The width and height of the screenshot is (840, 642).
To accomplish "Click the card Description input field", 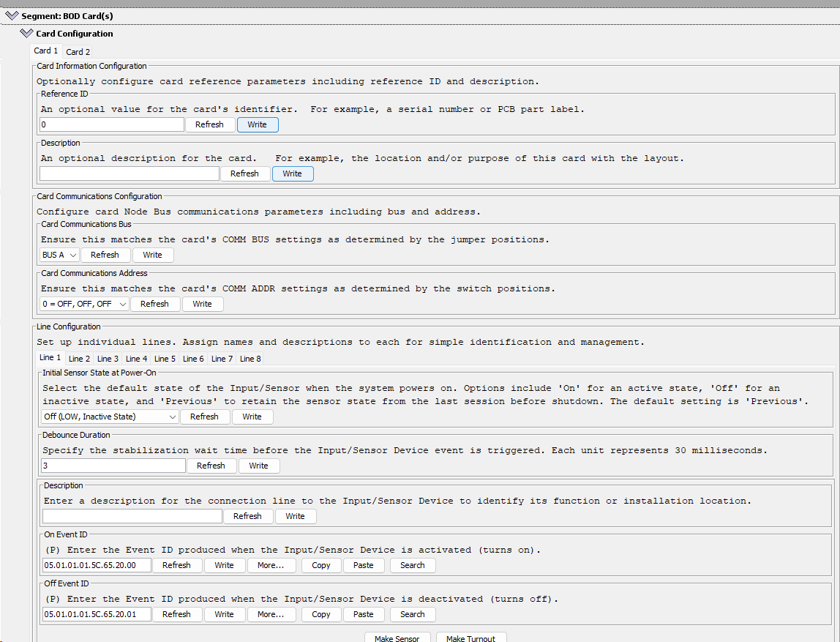I will 130,173.
